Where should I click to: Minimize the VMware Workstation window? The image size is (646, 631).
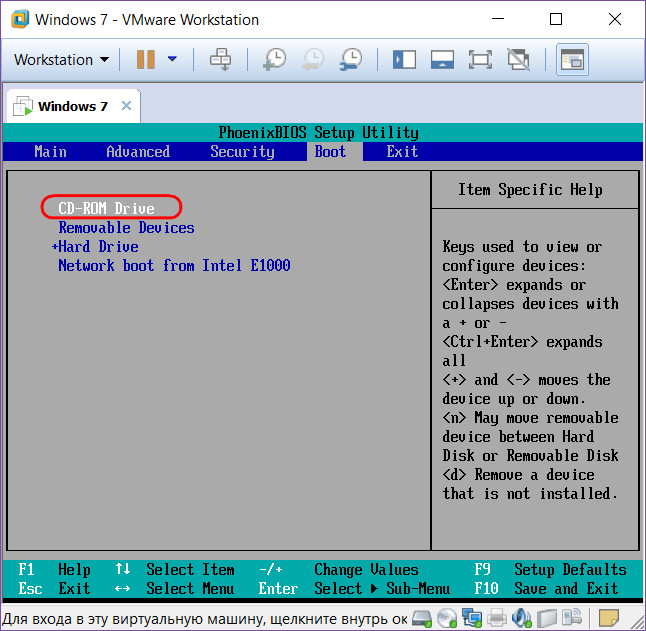[x=498, y=19]
